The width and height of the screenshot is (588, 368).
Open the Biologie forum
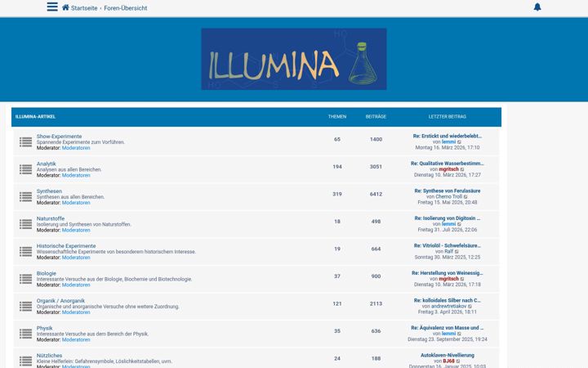tap(46, 273)
